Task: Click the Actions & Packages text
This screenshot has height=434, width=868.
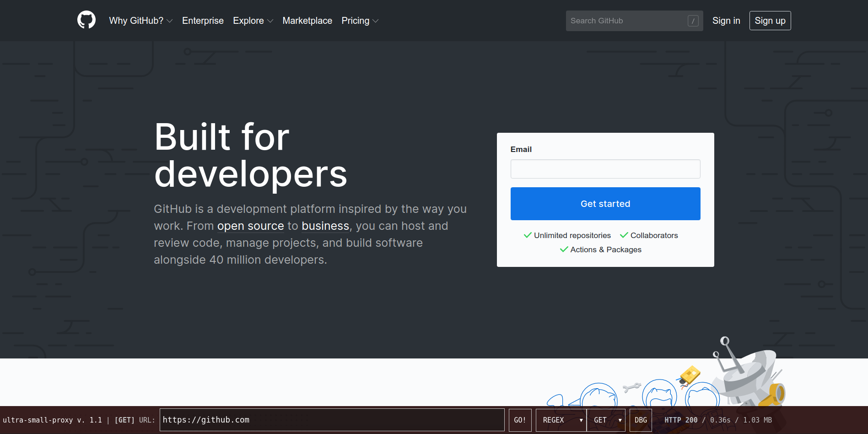Action: tap(606, 250)
